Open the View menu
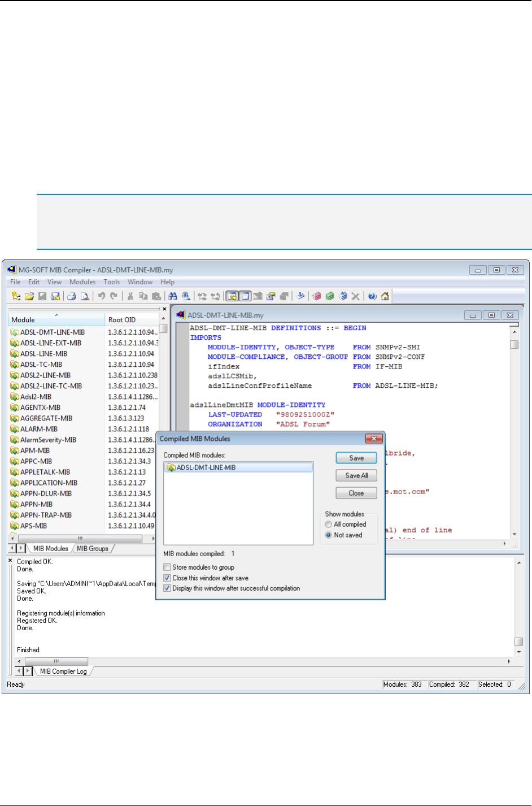 [55, 282]
